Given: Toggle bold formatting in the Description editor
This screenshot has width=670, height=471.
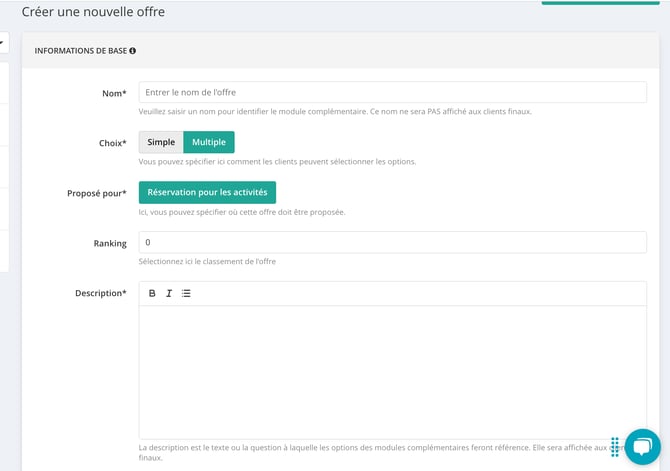Looking at the screenshot, I should [x=152, y=293].
